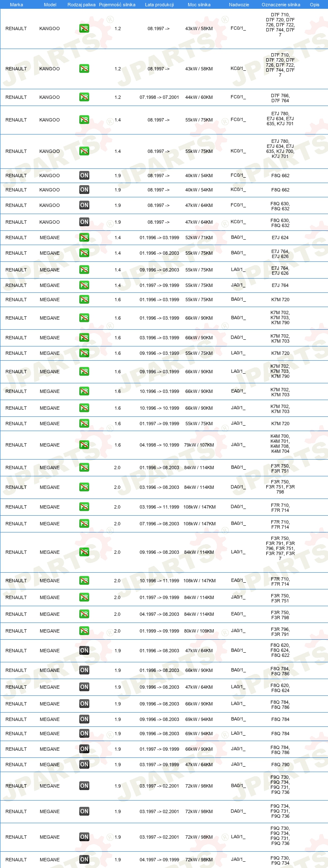Click PB fuel icon in Kangoo 44kW / 60KM row
The width and height of the screenshot is (328, 868).
pyautogui.click(x=84, y=97)
